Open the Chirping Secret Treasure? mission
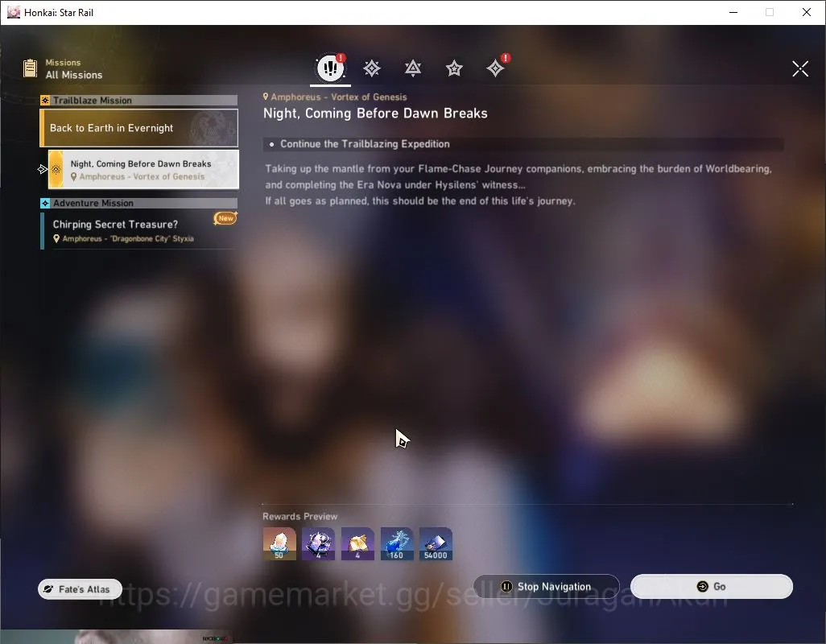The width and height of the screenshot is (826, 644). coord(139,231)
